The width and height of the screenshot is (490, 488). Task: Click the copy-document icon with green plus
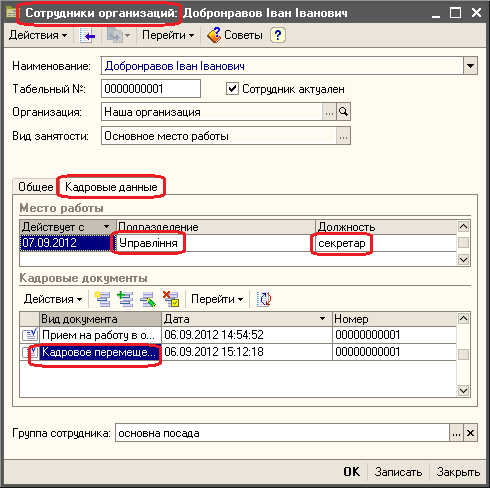[125, 299]
